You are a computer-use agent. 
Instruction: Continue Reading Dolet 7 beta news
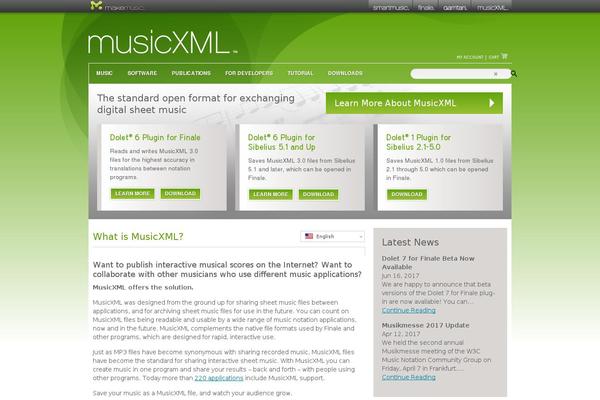pyautogui.click(x=409, y=310)
